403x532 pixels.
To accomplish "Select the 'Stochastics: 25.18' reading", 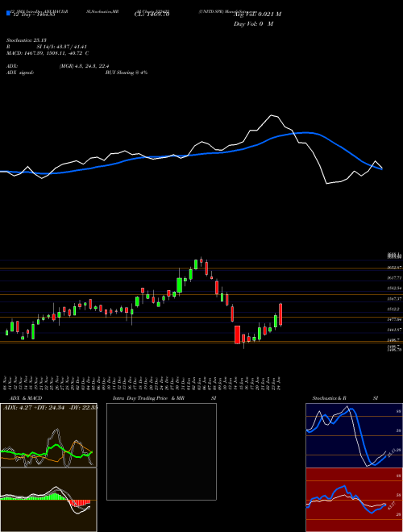I will pyautogui.click(x=27, y=40).
